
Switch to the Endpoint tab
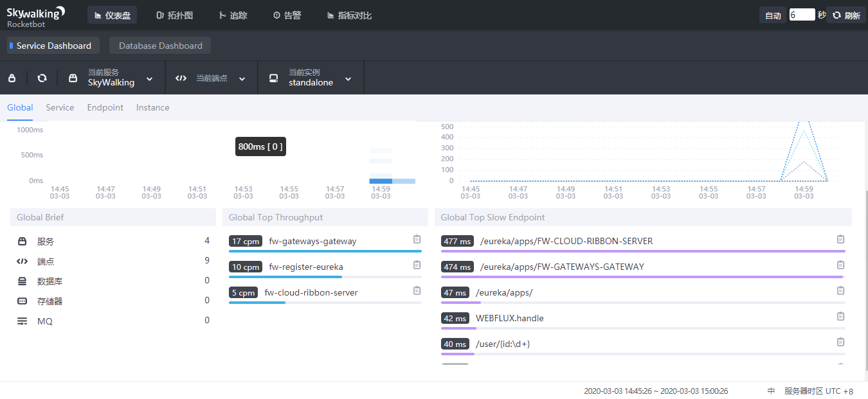(105, 108)
